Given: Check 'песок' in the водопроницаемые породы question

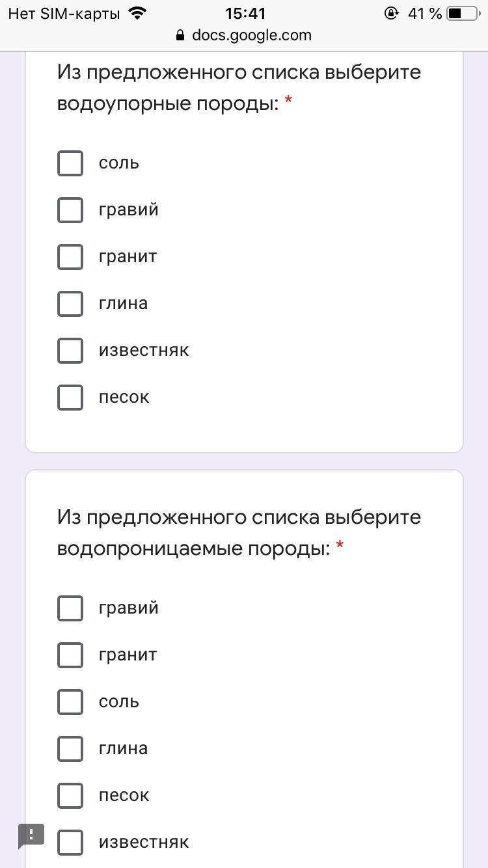Looking at the screenshot, I should 70,796.
